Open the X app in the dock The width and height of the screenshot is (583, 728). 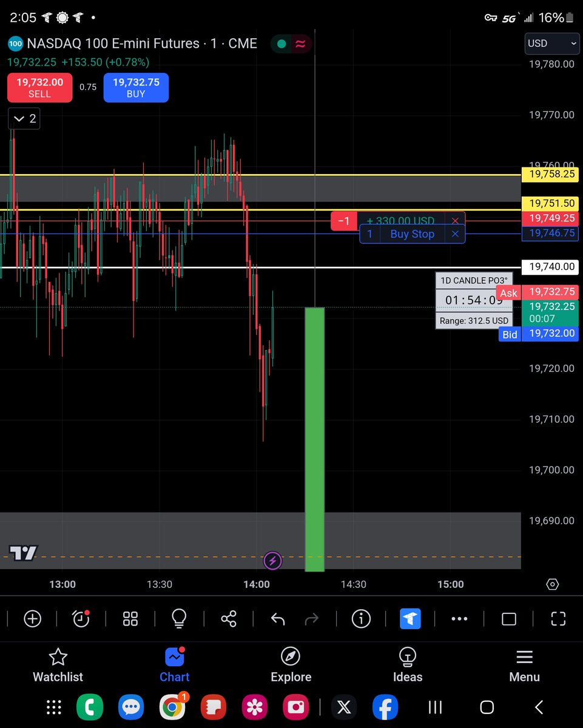coord(344,707)
